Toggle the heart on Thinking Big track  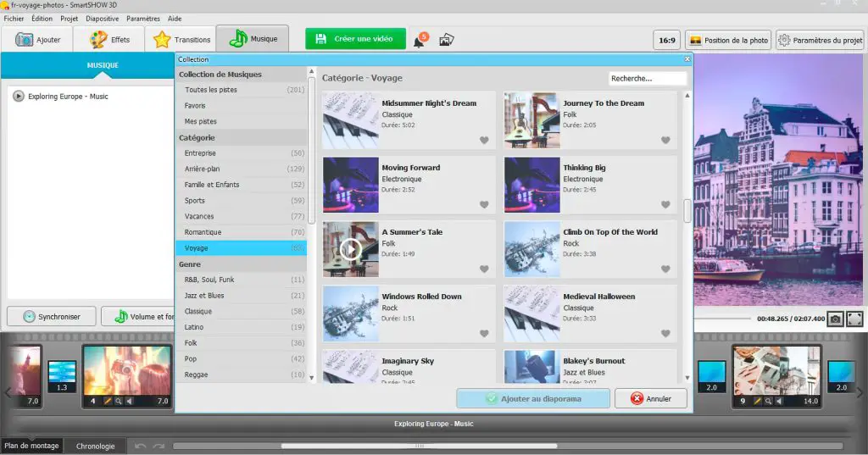click(665, 205)
